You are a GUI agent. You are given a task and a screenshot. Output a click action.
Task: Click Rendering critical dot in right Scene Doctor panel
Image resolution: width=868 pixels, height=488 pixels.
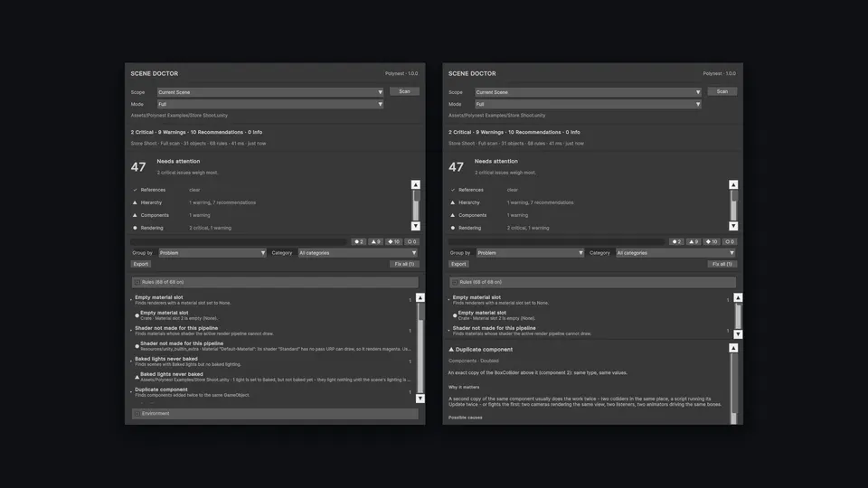tap(452, 228)
